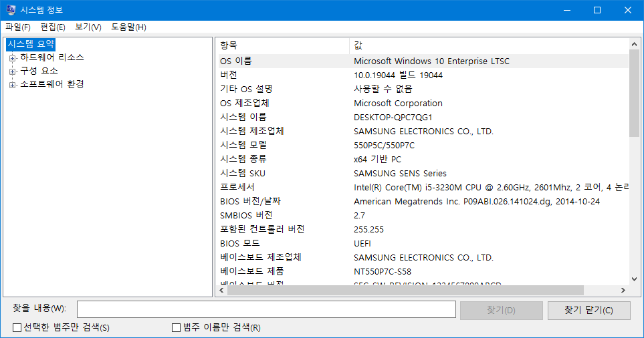Click the 시스템 제조업체 row label
Image resolution: width=644 pixels, height=338 pixels.
click(x=252, y=131)
